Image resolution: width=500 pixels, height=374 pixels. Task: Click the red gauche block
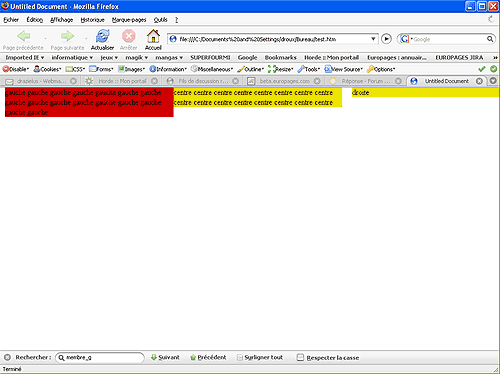(89, 102)
